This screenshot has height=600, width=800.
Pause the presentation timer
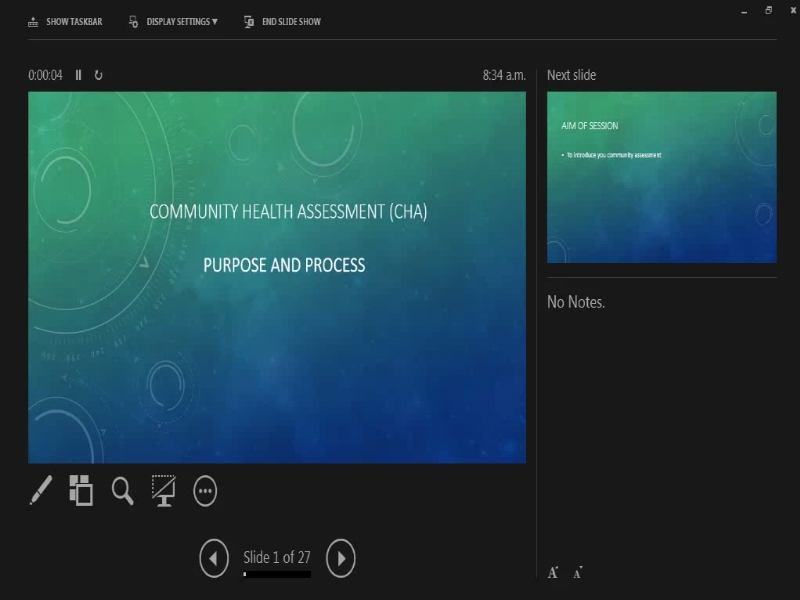click(77, 73)
